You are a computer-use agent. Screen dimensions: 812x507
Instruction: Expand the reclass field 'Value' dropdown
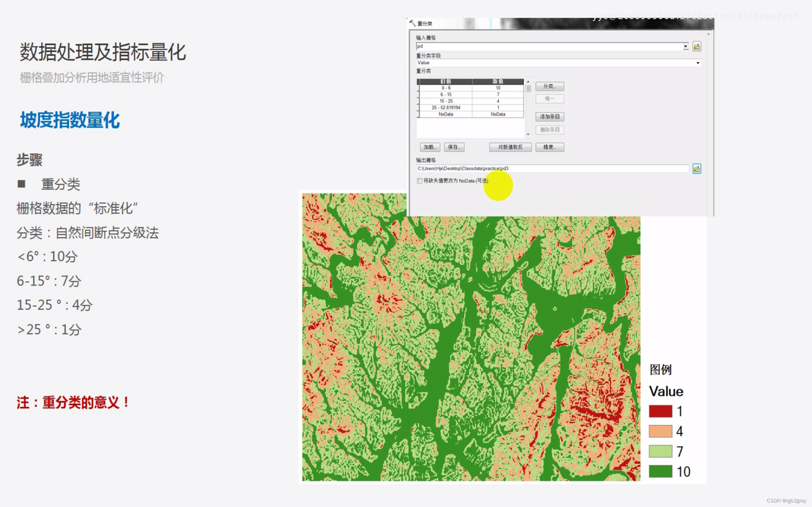[x=698, y=63]
